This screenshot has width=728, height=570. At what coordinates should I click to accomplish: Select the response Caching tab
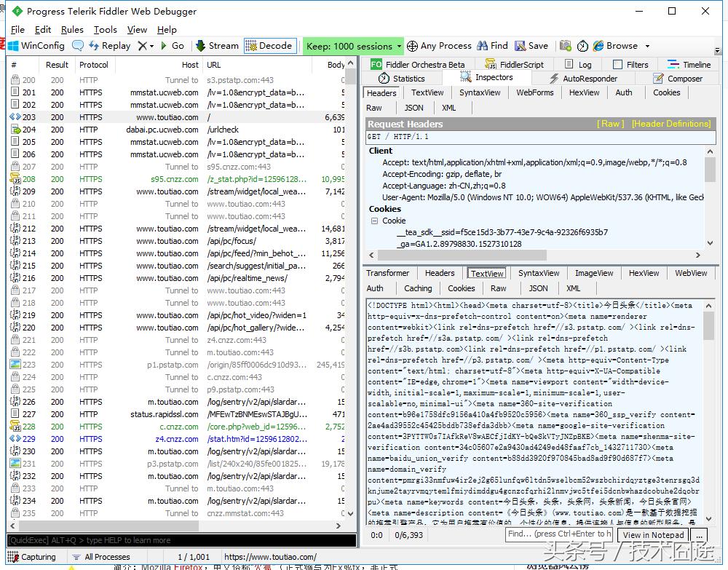tap(418, 288)
